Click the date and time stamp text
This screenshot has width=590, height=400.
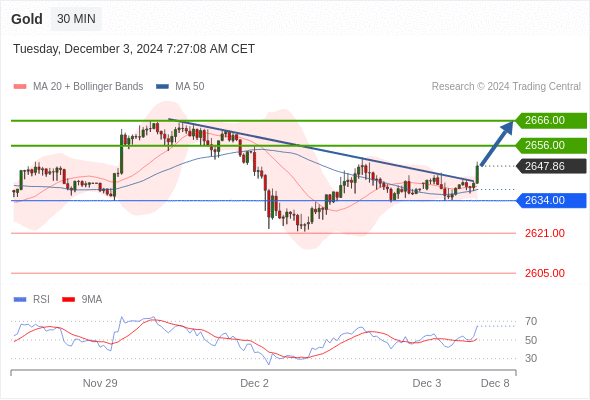pyautogui.click(x=134, y=49)
